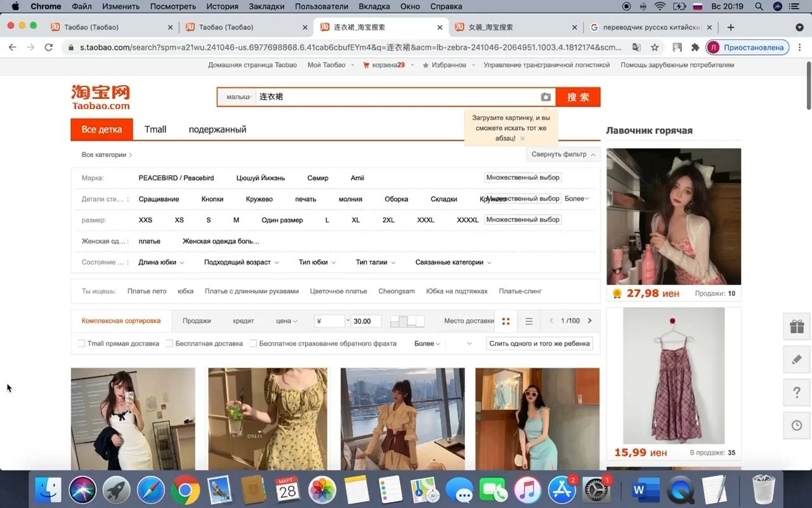
Task: Open Finder from the dock
Action: tap(48, 490)
